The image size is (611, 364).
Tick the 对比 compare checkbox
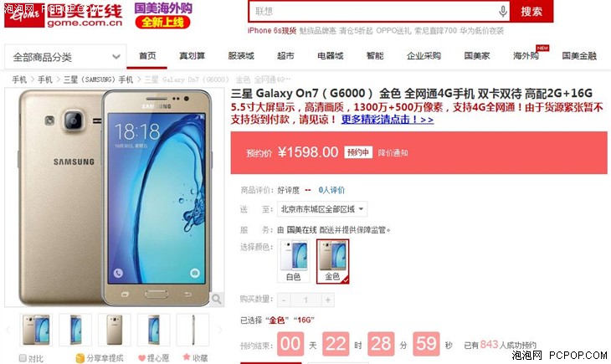click(x=23, y=357)
